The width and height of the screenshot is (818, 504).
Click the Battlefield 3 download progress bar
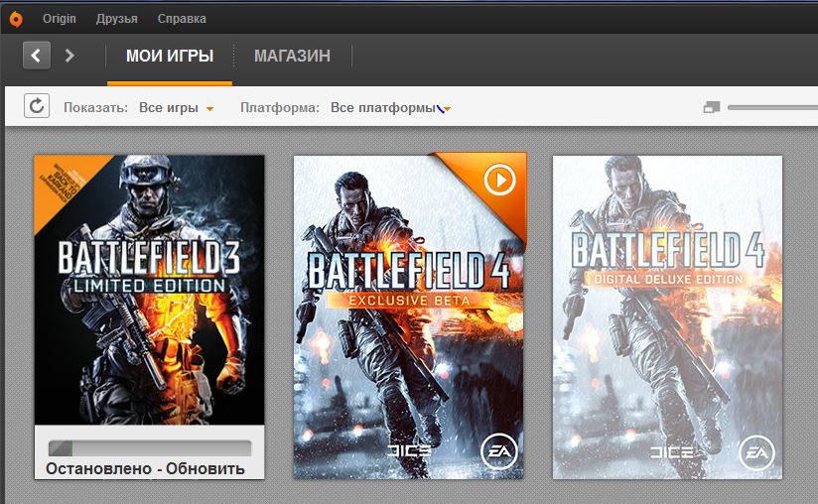150,448
